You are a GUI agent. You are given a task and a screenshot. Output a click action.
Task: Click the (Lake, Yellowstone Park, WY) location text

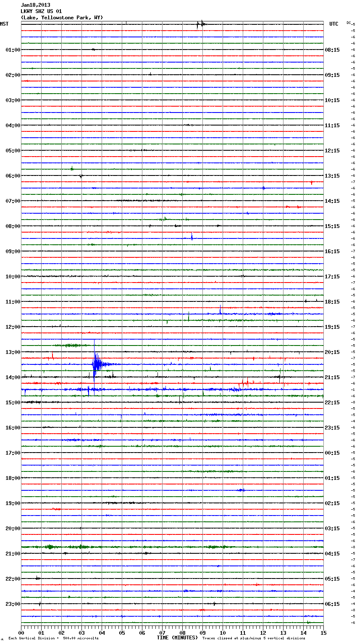click(x=62, y=18)
